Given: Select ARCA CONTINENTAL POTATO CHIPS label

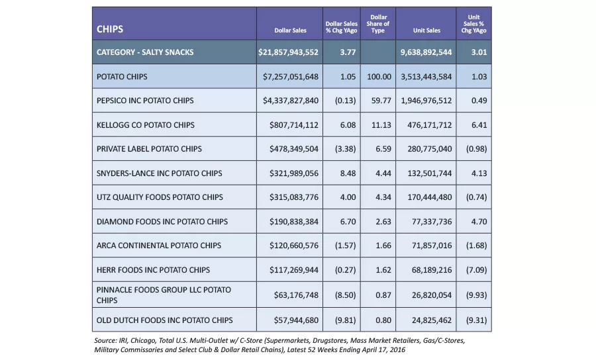Looking at the screenshot, I should (x=158, y=245).
